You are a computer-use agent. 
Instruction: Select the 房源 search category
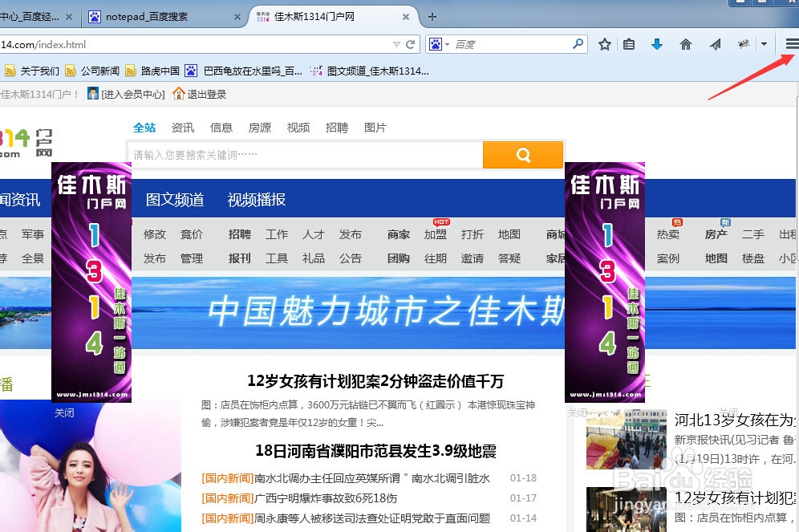[x=260, y=128]
